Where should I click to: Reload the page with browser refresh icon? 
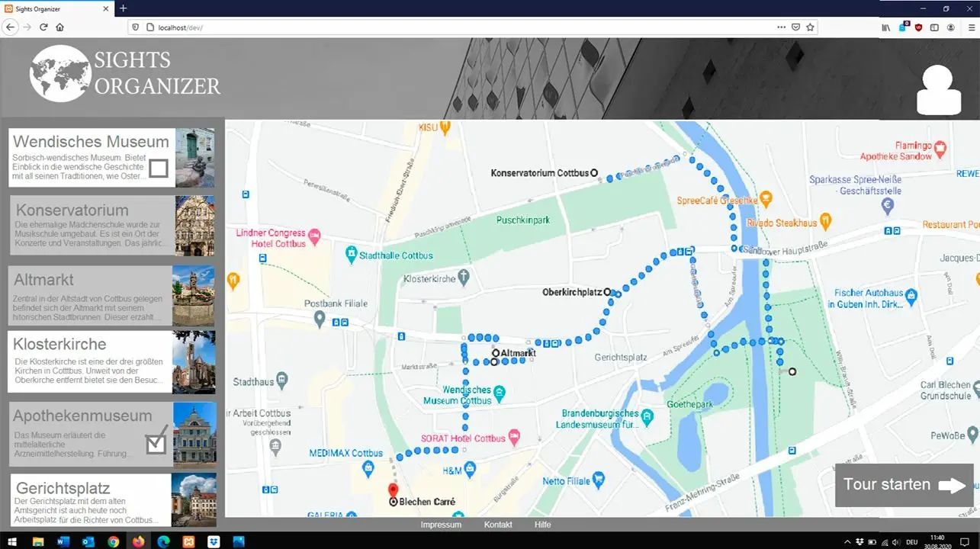[43, 27]
